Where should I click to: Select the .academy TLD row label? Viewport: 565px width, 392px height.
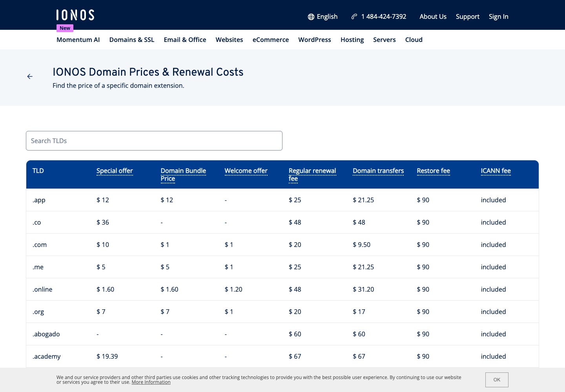[47, 356]
